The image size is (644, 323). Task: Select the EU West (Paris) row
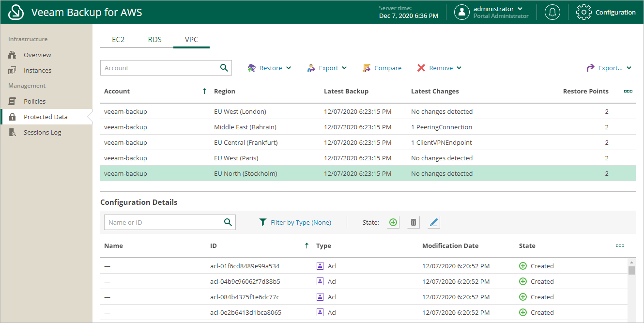tap(368, 158)
